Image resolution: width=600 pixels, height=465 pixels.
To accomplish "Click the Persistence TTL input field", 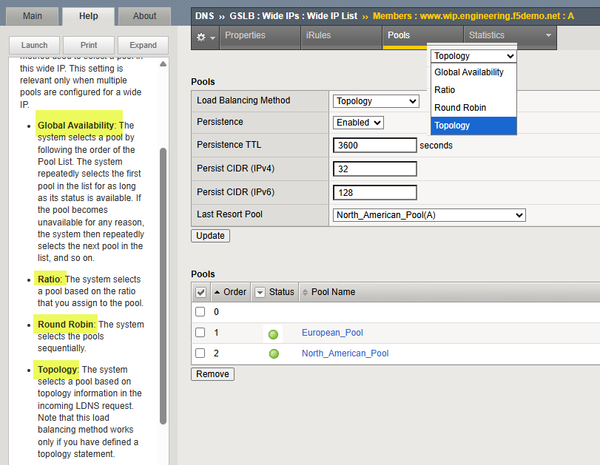I will click(x=374, y=144).
